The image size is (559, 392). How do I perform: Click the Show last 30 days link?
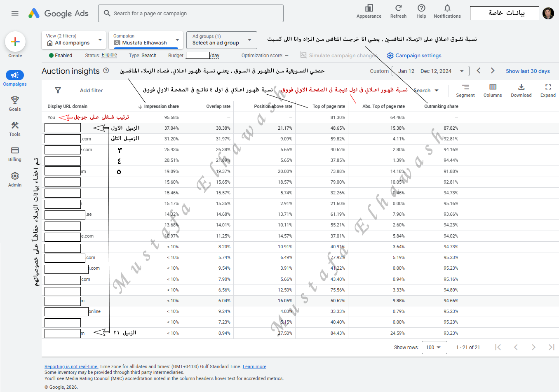pyautogui.click(x=528, y=71)
